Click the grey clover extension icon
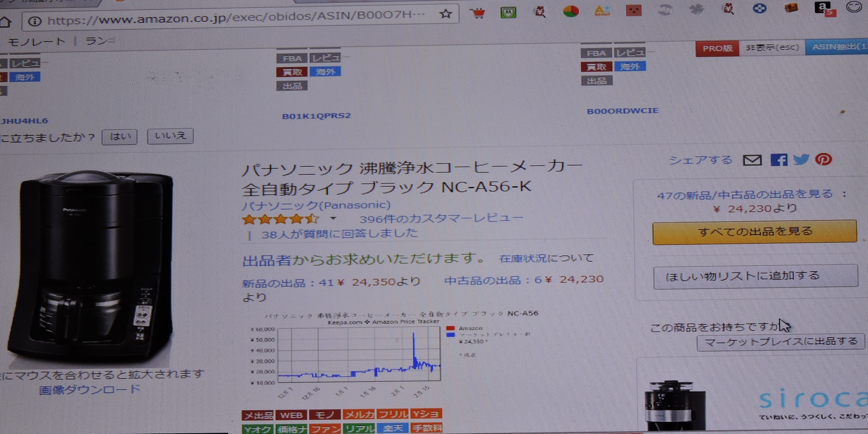The width and height of the screenshot is (868, 434). pyautogui.click(x=696, y=9)
